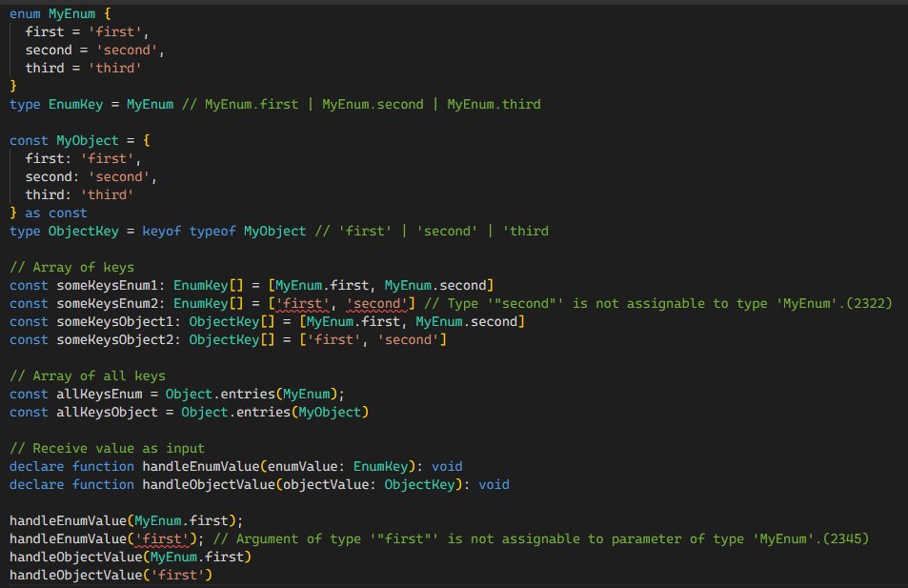This screenshot has height=588, width=908.
Task: Click the red-underlined 'first' in handleEnumValue call
Action: click(x=162, y=538)
